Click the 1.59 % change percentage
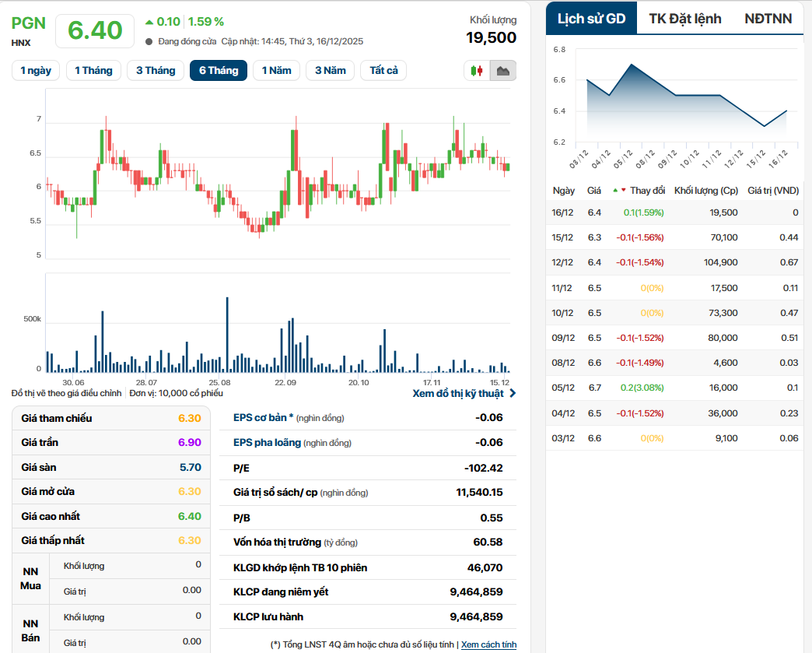 [205, 22]
